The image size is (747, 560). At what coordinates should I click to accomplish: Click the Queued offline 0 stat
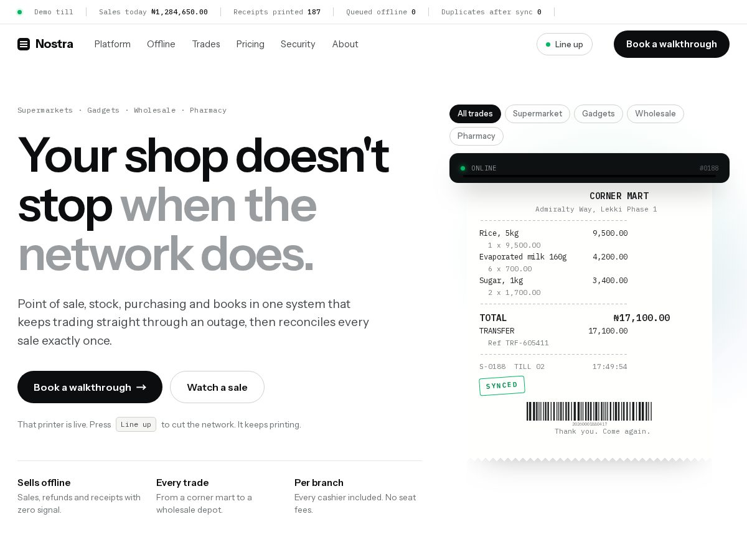[381, 12]
